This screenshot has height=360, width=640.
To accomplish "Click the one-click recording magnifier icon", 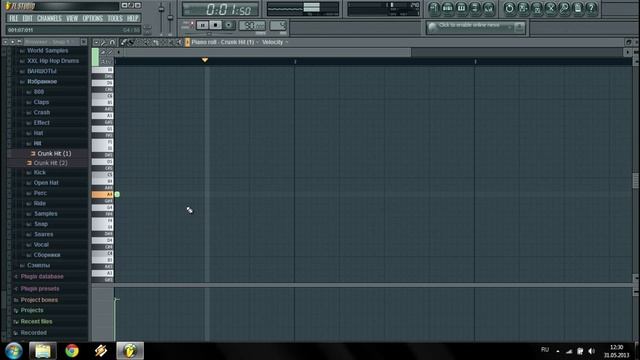I will (x=564, y=9).
